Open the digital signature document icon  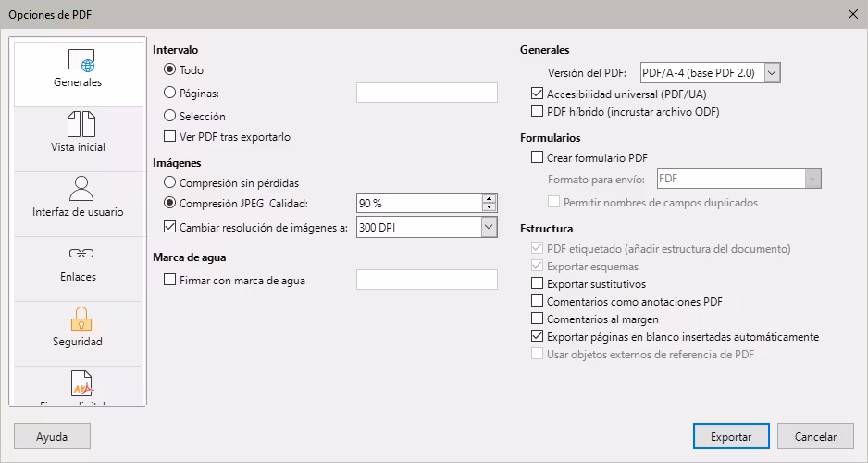pos(81,383)
